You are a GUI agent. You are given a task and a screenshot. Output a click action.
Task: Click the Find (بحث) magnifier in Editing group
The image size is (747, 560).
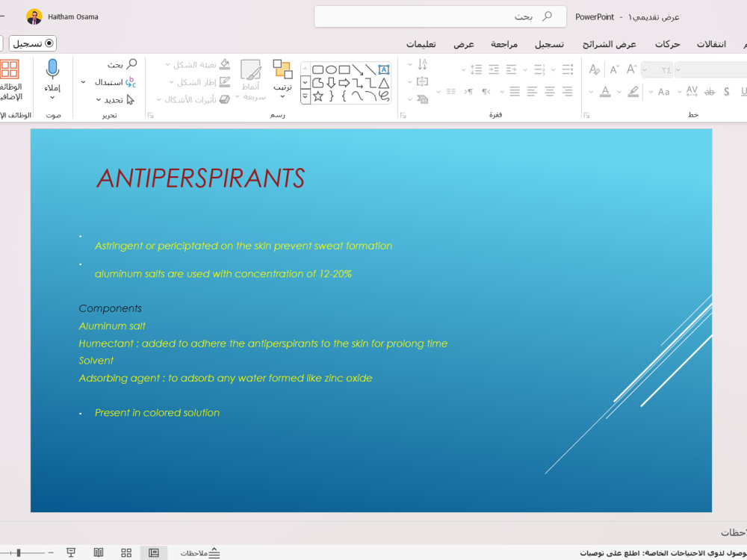click(x=123, y=64)
